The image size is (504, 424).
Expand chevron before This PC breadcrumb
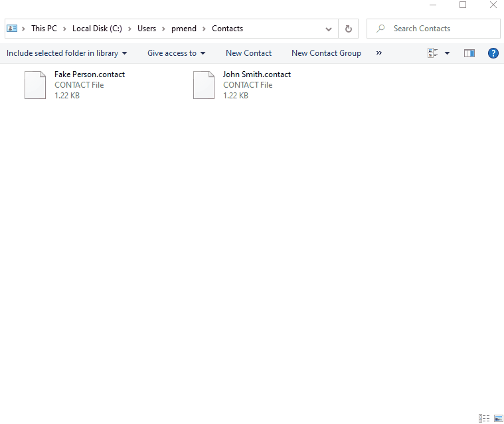pos(23,29)
